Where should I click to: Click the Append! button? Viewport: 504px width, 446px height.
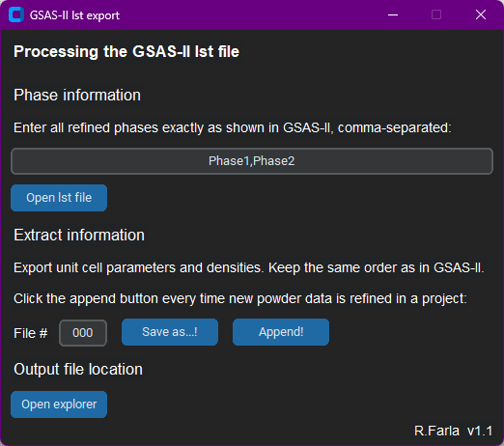click(x=281, y=332)
